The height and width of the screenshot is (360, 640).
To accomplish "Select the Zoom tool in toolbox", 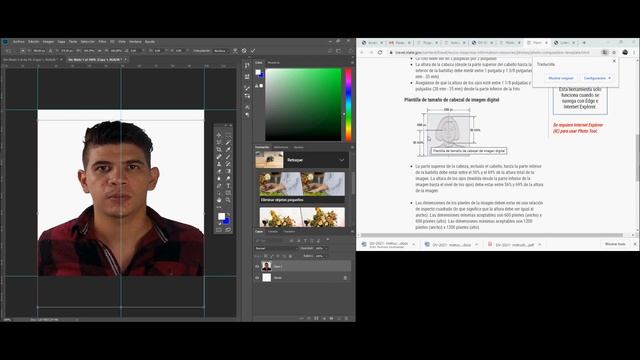I will pyautogui.click(x=228, y=200).
